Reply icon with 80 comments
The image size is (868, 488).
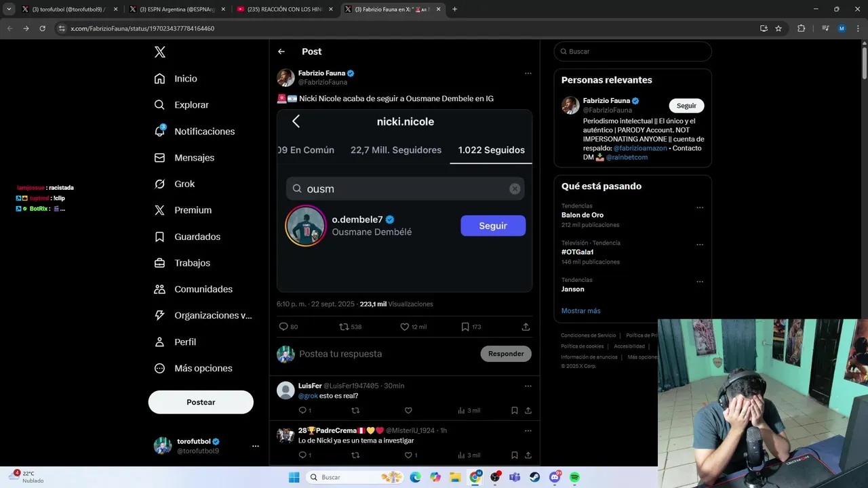(x=284, y=327)
